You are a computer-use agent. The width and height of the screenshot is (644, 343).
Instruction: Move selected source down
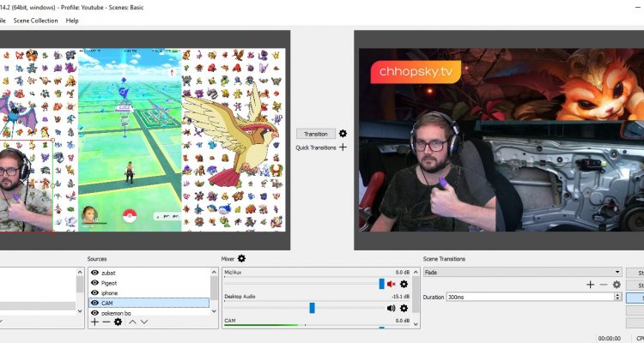(144, 322)
